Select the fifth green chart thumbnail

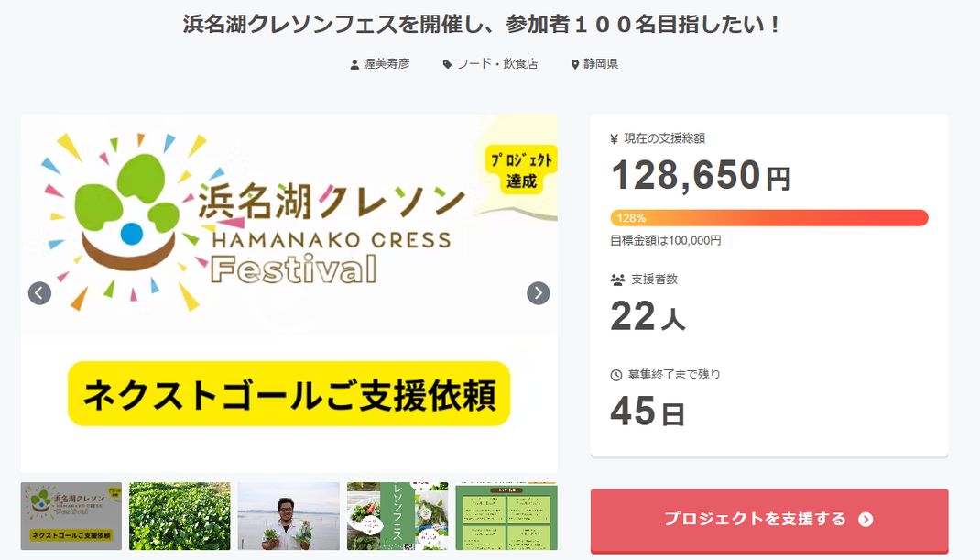[506, 516]
